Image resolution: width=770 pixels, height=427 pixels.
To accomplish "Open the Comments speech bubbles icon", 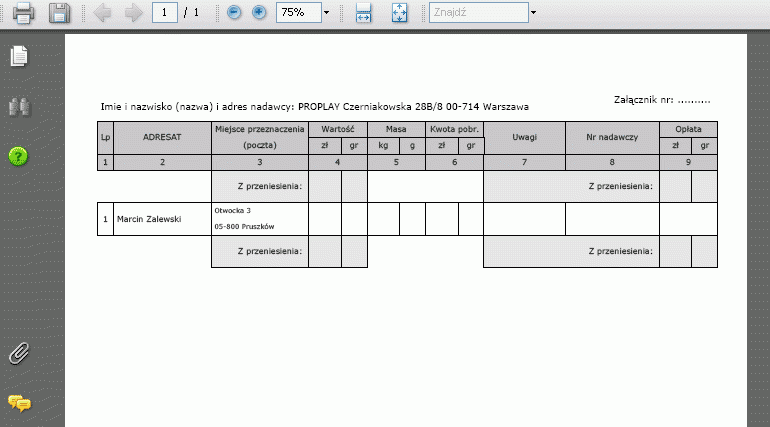I will (19, 403).
